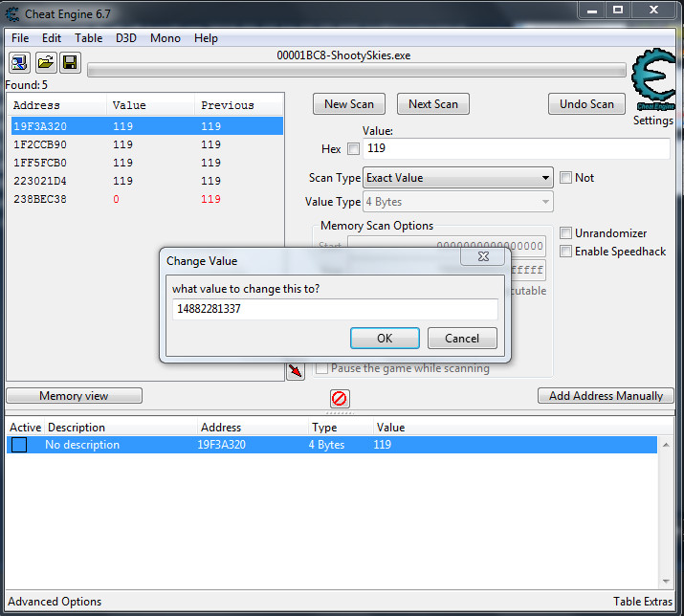
Task: Open the Help menu
Action: (x=206, y=38)
